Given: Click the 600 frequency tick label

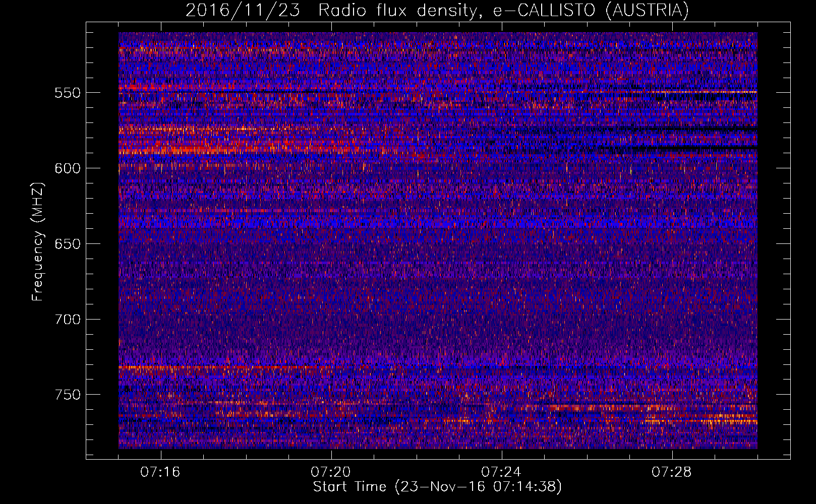Looking at the screenshot, I should click(x=68, y=168).
